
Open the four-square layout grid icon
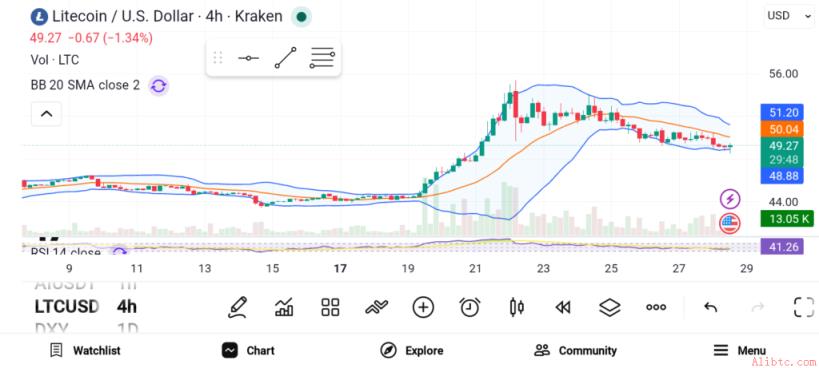pos(330,307)
